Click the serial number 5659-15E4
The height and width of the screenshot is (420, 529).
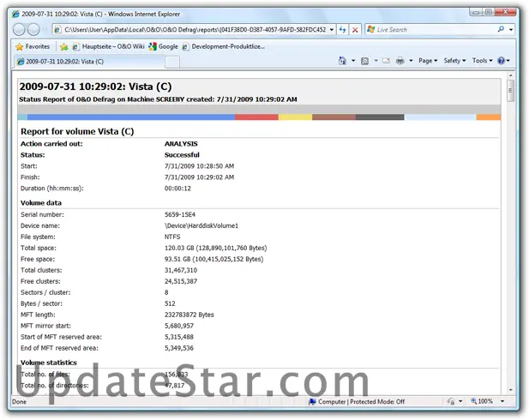(180, 214)
